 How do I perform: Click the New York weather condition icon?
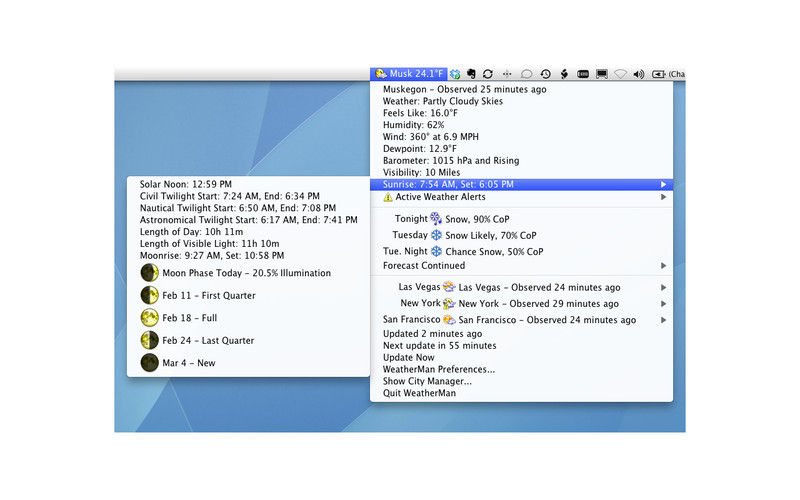point(449,304)
